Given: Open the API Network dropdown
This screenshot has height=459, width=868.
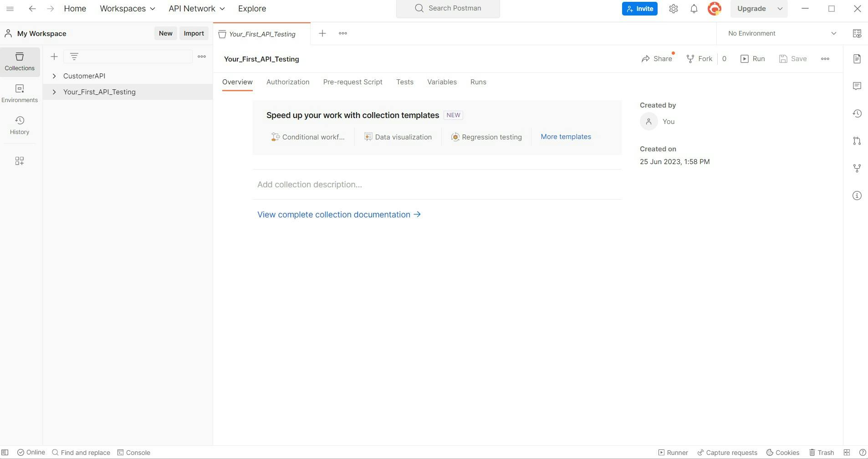Looking at the screenshot, I should pos(197,9).
